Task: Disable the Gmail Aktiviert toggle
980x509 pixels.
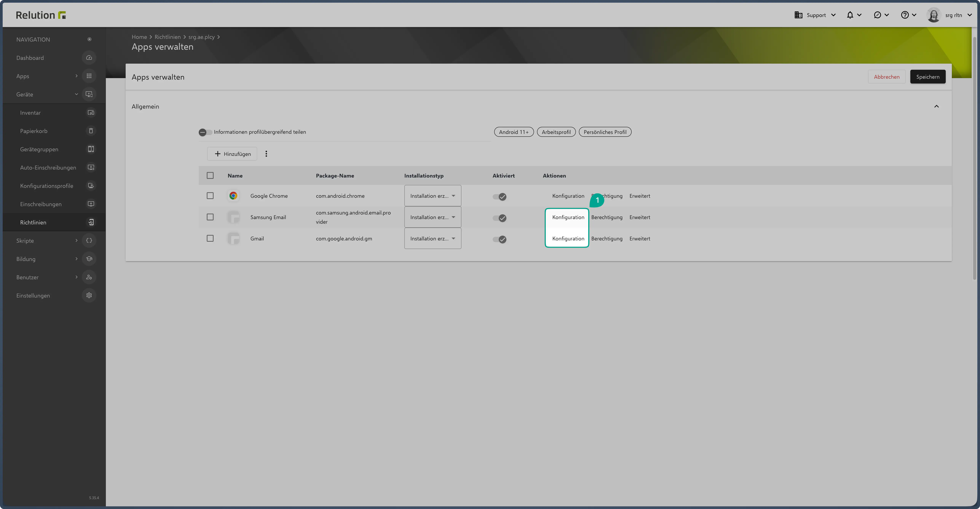Action: [500, 239]
